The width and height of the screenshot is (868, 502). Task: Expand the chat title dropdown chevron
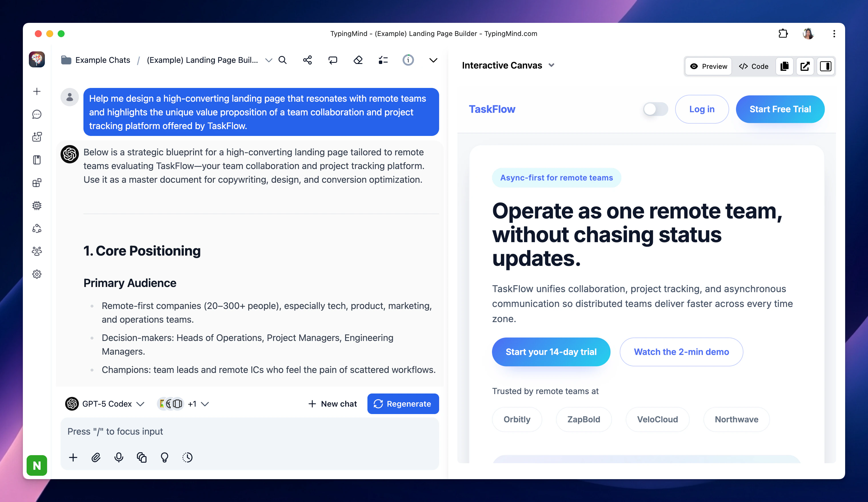pyautogui.click(x=269, y=60)
